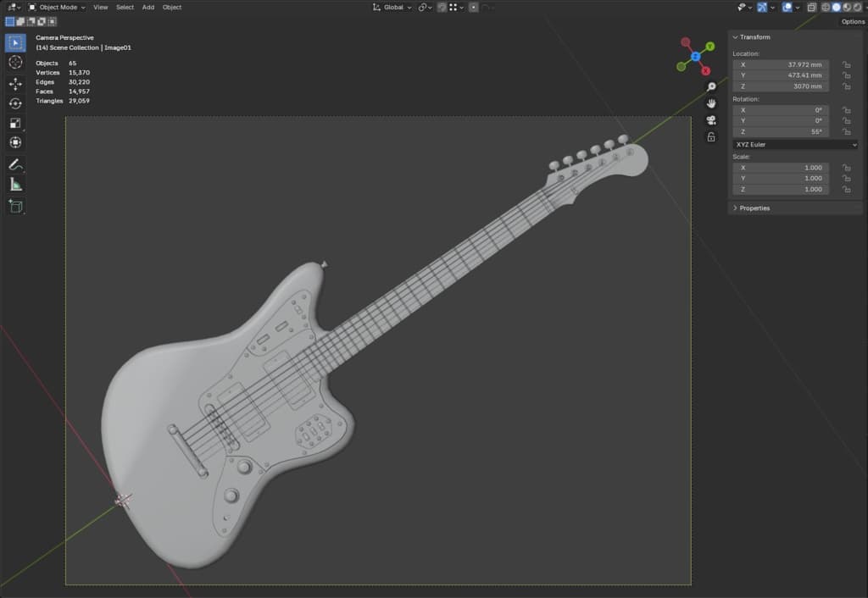Click the Options button
Screen dimensions: 868x598
853,21
